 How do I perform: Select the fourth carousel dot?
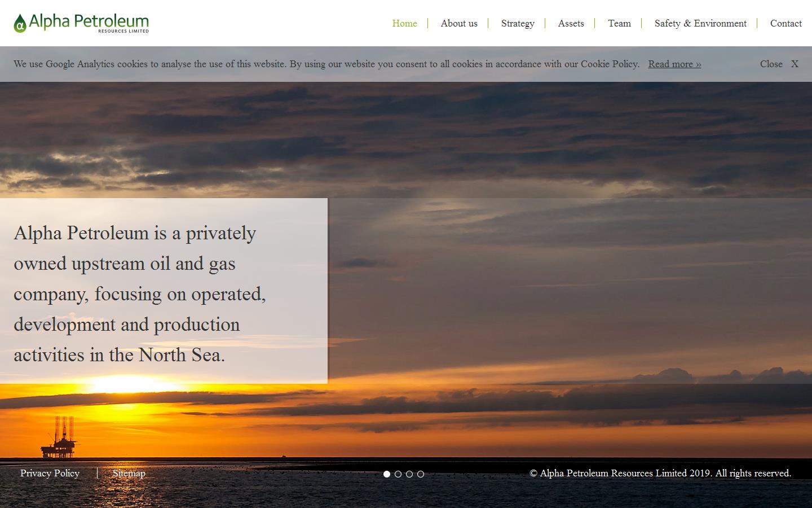click(x=421, y=474)
